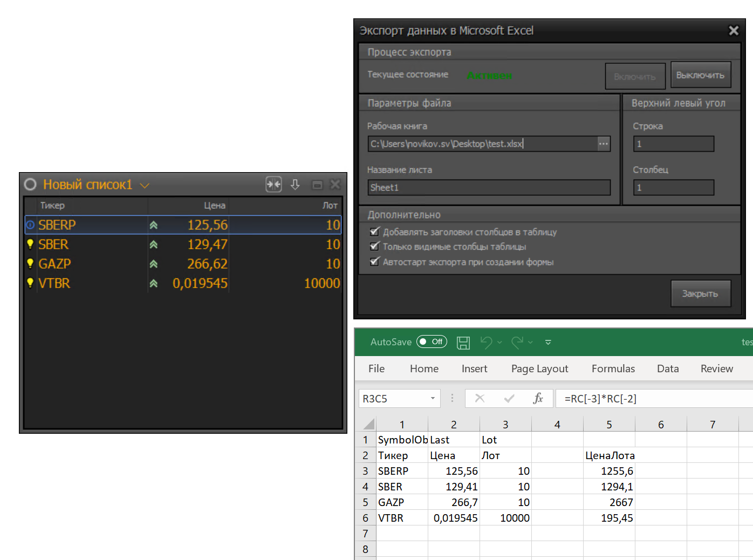This screenshot has width=753, height=560.
Task: Click the Undo arrow in Excel
Action: coord(486,342)
